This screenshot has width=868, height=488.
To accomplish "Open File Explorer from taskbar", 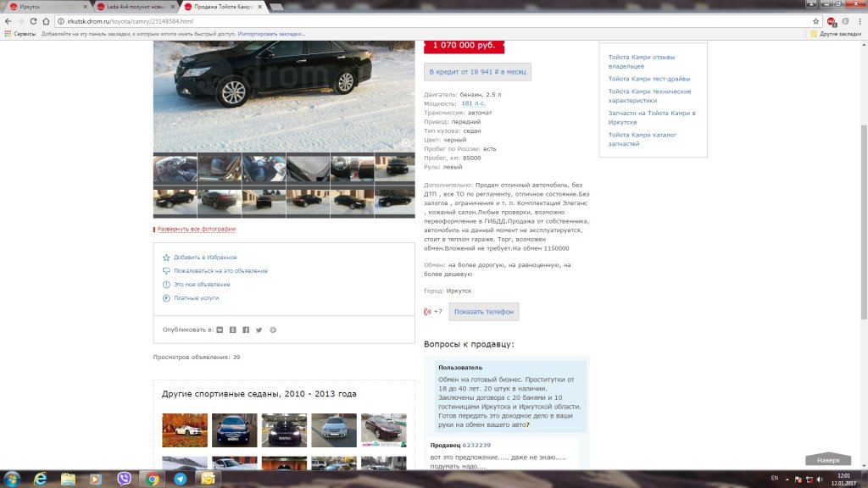I will [x=68, y=479].
